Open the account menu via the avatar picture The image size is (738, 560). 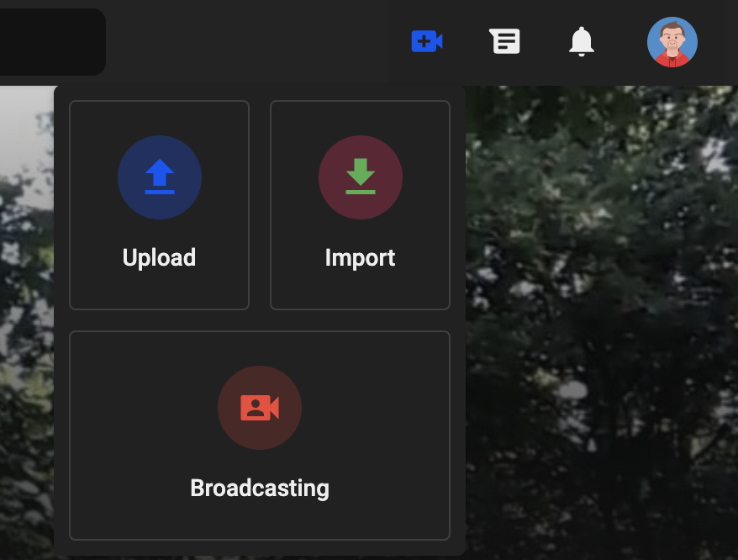tap(672, 41)
